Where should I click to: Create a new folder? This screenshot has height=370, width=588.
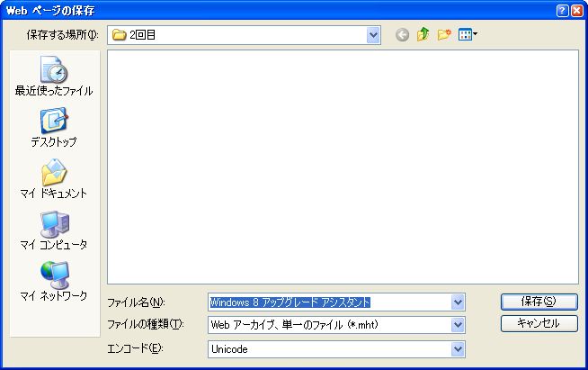coord(444,34)
